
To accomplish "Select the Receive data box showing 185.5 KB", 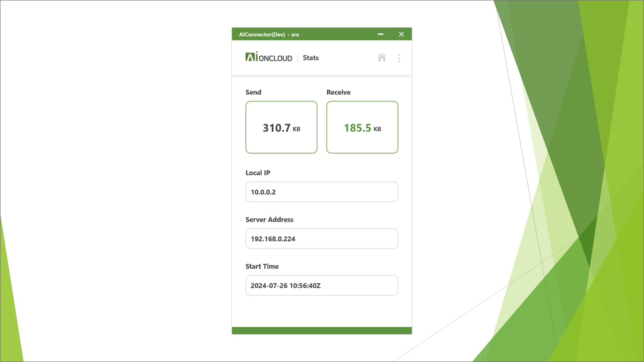I will click(x=362, y=127).
